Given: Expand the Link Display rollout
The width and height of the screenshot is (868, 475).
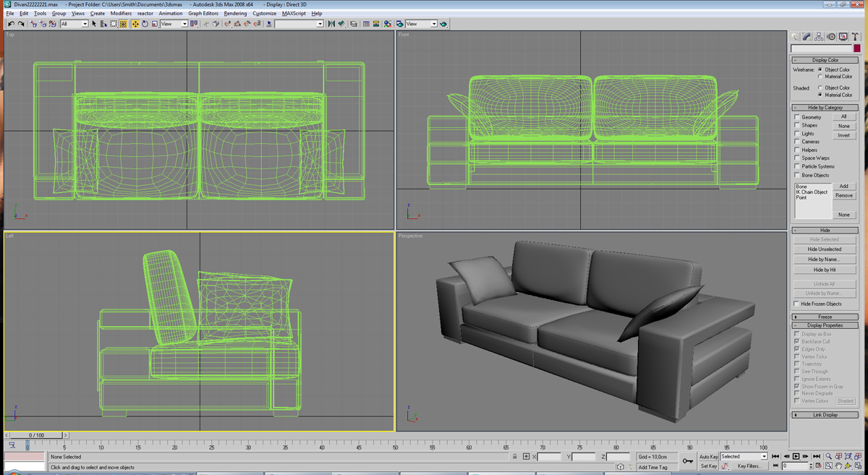Looking at the screenshot, I should (x=825, y=415).
